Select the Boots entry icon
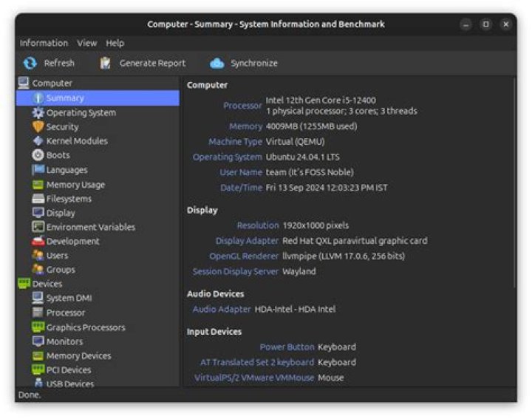Image resolution: width=532 pixels, height=419 pixels. [x=38, y=155]
